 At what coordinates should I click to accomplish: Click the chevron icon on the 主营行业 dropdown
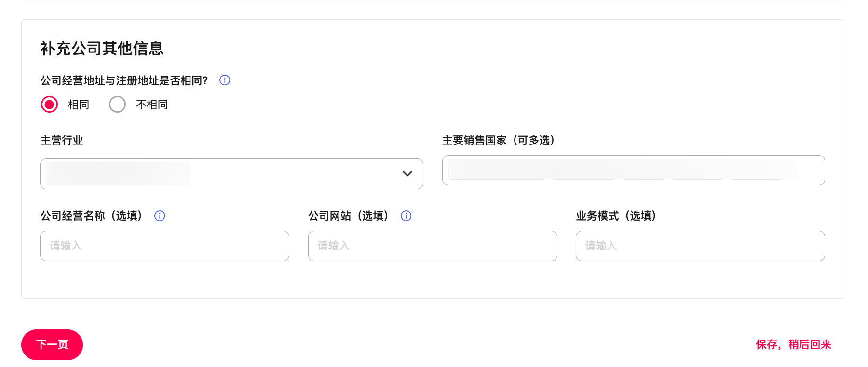pos(407,174)
